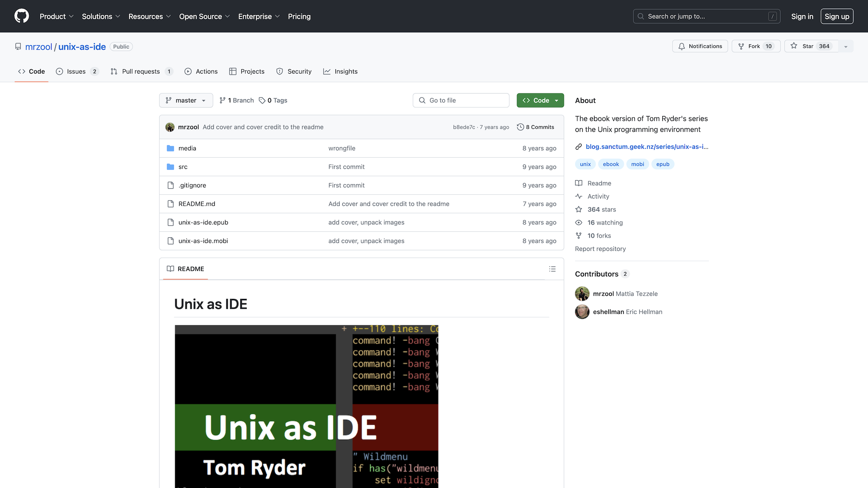Expand the Enterprise menu
This screenshot has height=488, width=868.
click(259, 16)
